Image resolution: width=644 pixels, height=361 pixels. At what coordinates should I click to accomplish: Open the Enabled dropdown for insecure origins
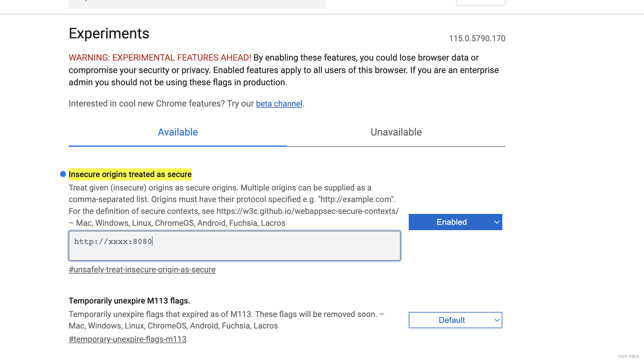click(x=455, y=222)
